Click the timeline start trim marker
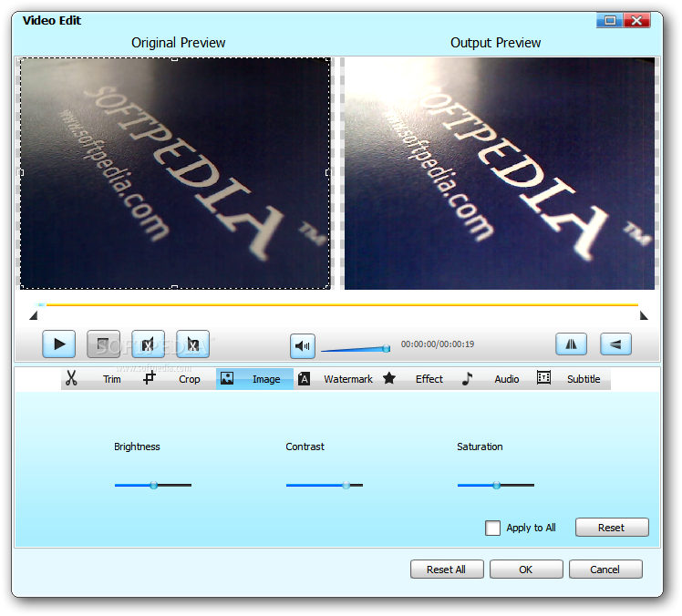Image resolution: width=682 pixels, height=616 pixels. point(34,315)
